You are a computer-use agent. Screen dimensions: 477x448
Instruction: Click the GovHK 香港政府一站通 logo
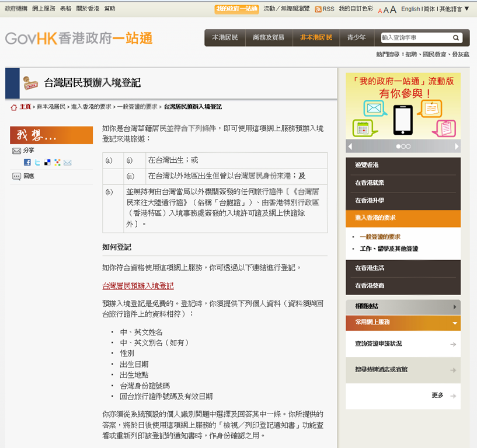79,38
